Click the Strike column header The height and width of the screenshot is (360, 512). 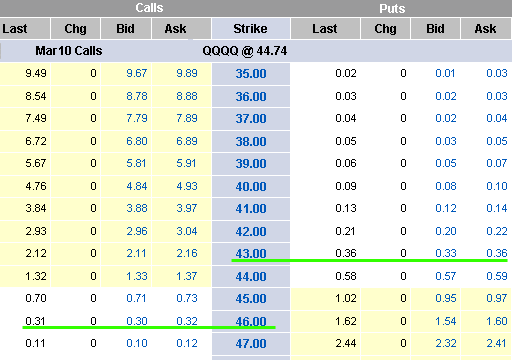coord(250,29)
